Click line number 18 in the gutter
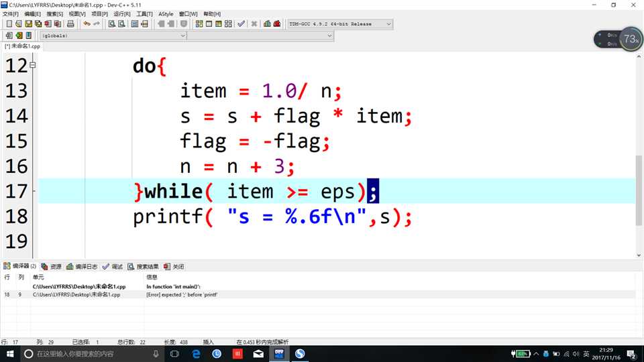 pyautogui.click(x=16, y=217)
